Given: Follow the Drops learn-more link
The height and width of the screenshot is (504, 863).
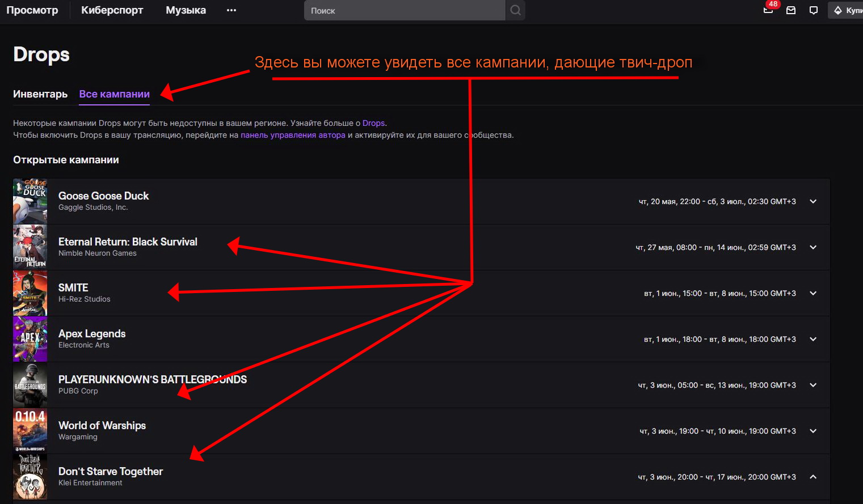Looking at the screenshot, I should pos(374,123).
